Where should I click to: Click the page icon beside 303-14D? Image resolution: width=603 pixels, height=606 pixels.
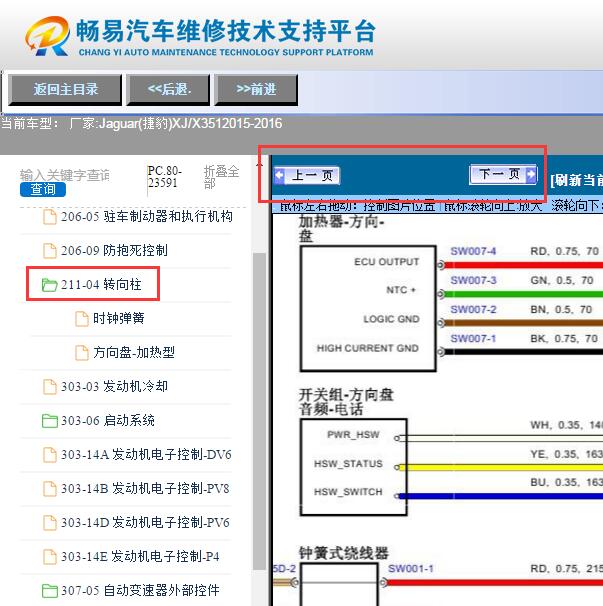coord(49,523)
